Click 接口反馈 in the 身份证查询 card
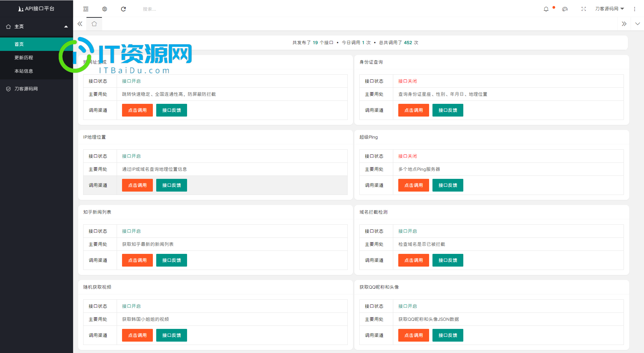 pos(448,110)
